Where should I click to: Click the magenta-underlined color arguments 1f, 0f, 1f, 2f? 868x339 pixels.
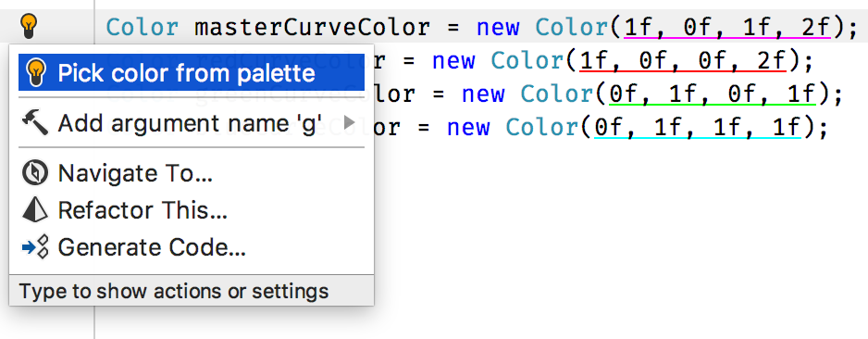tap(727, 27)
